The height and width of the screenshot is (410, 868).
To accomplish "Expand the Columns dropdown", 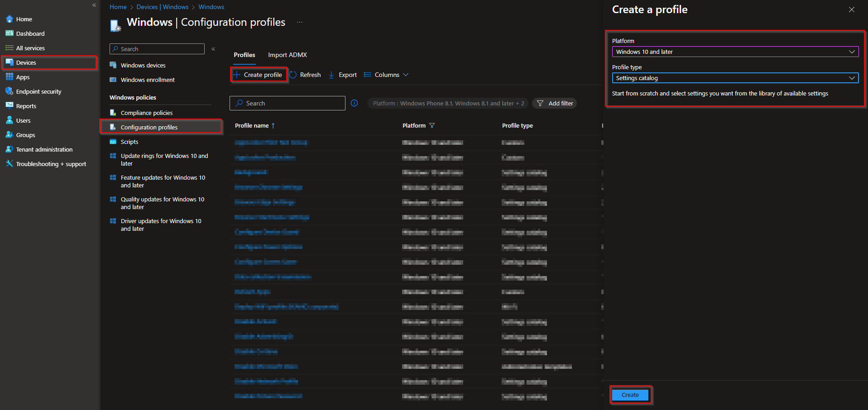I will 386,74.
